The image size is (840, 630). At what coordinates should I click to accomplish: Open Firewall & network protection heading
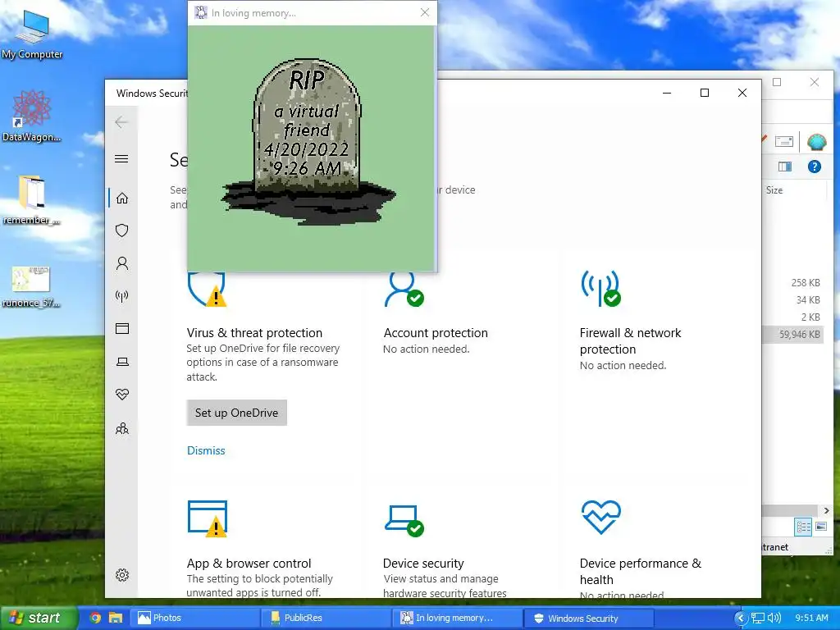pos(631,340)
